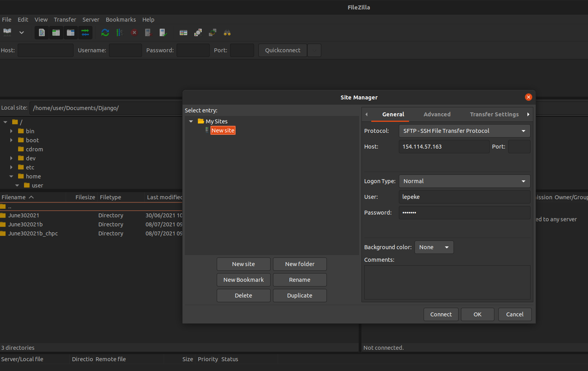Click the Delete button
This screenshot has height=371, width=588.
(243, 296)
